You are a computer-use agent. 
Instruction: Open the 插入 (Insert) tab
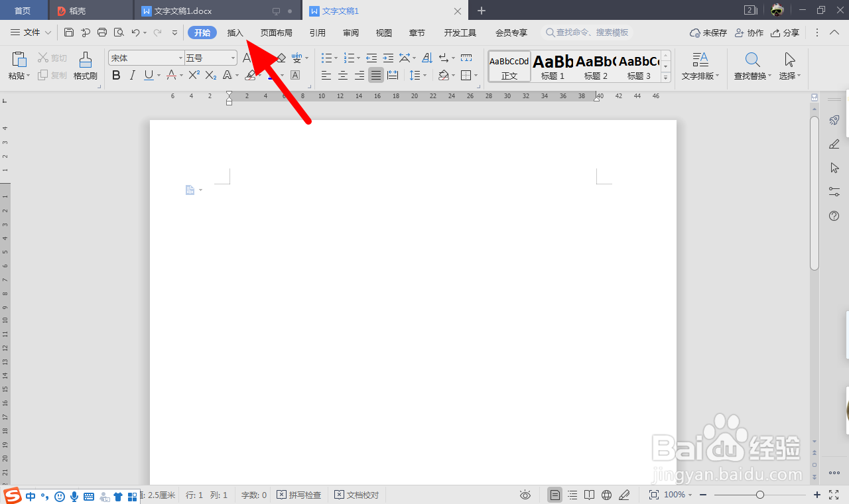coord(235,32)
